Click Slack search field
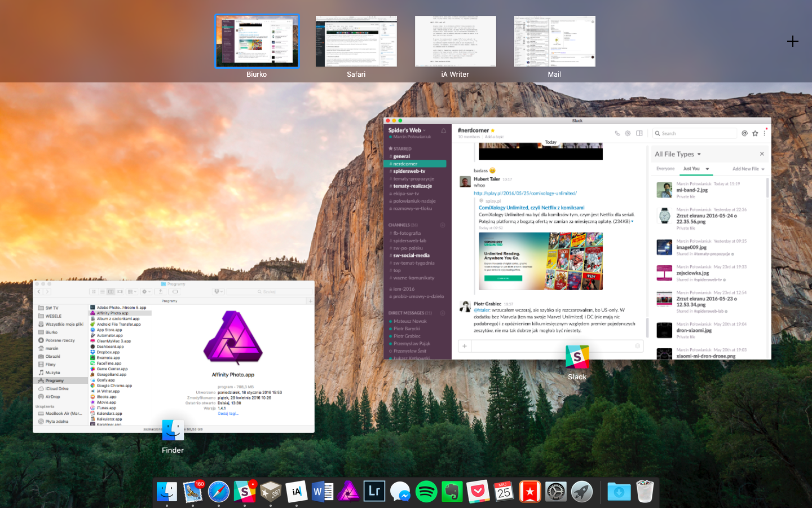 point(695,133)
